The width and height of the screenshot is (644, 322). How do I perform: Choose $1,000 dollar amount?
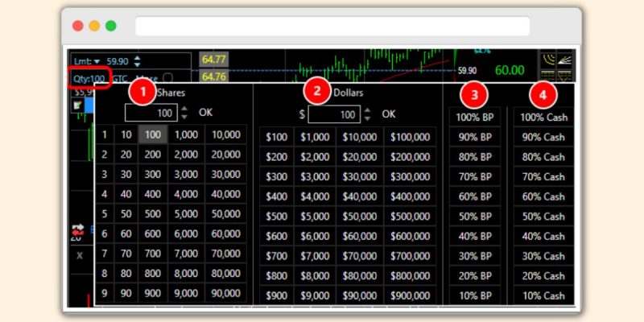(315, 137)
